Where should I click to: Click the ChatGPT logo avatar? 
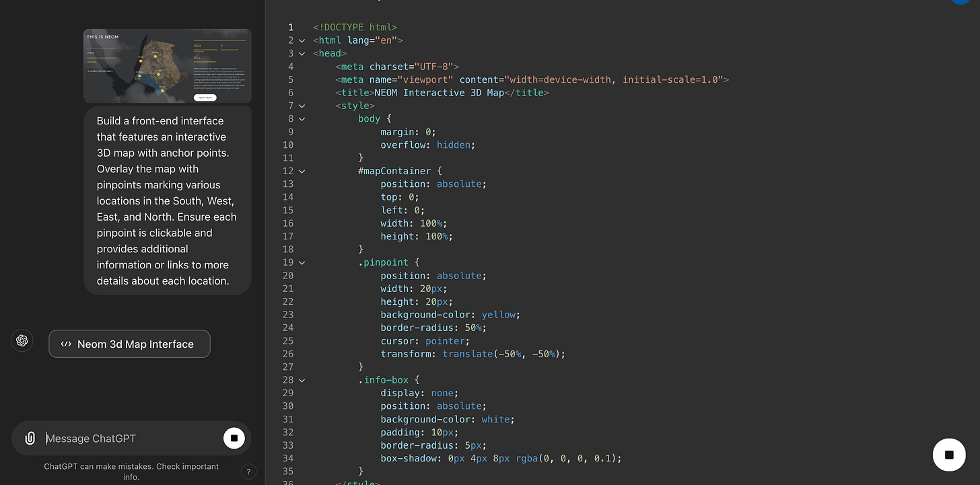(22, 340)
